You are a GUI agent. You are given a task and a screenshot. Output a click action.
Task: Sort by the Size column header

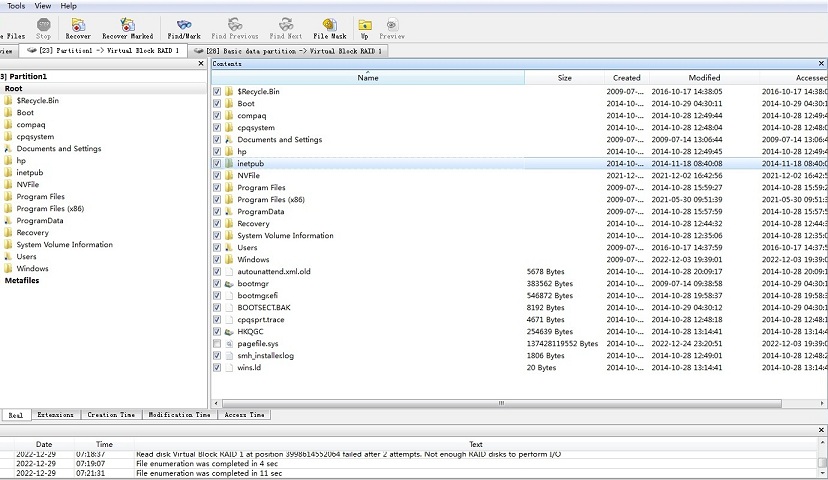point(564,78)
